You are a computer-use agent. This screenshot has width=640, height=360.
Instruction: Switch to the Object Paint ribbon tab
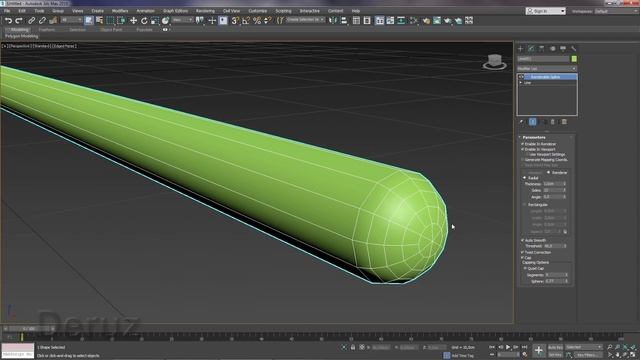click(x=111, y=30)
